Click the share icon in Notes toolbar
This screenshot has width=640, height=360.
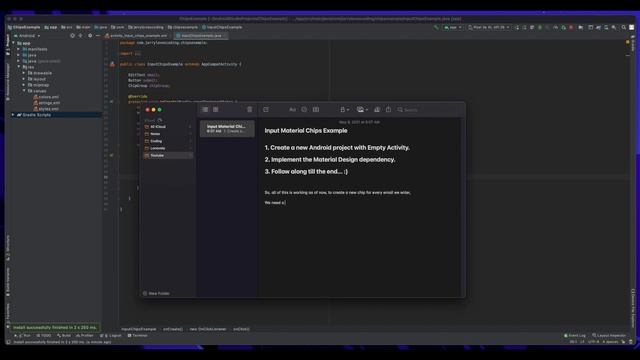388,109
